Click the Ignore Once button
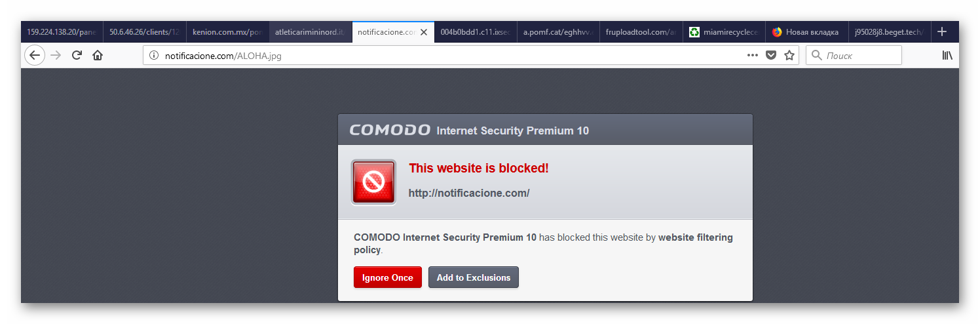 387,277
